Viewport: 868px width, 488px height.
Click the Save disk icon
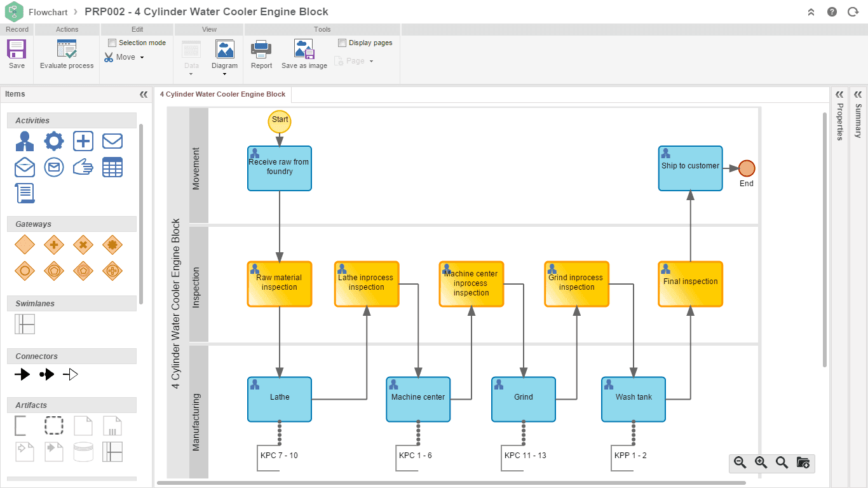click(x=17, y=50)
